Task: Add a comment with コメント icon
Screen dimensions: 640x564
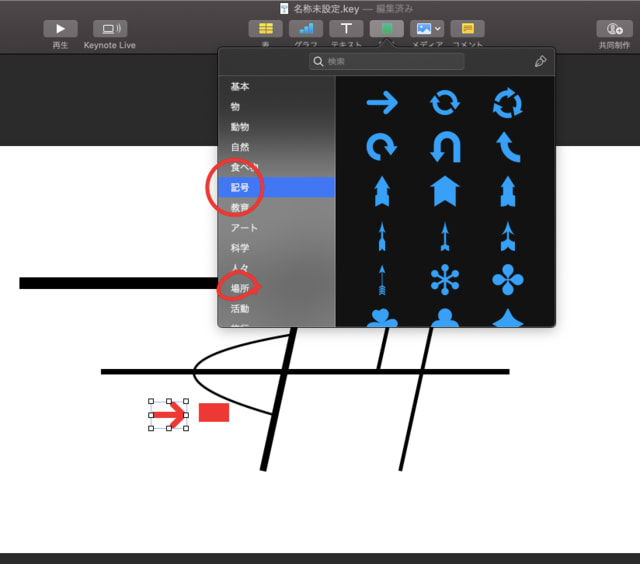Action: tap(467, 29)
